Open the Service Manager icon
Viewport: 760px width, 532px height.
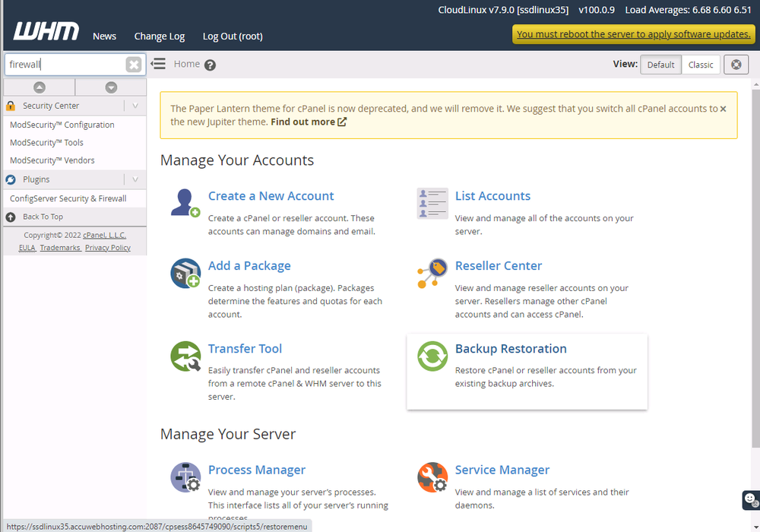point(432,477)
